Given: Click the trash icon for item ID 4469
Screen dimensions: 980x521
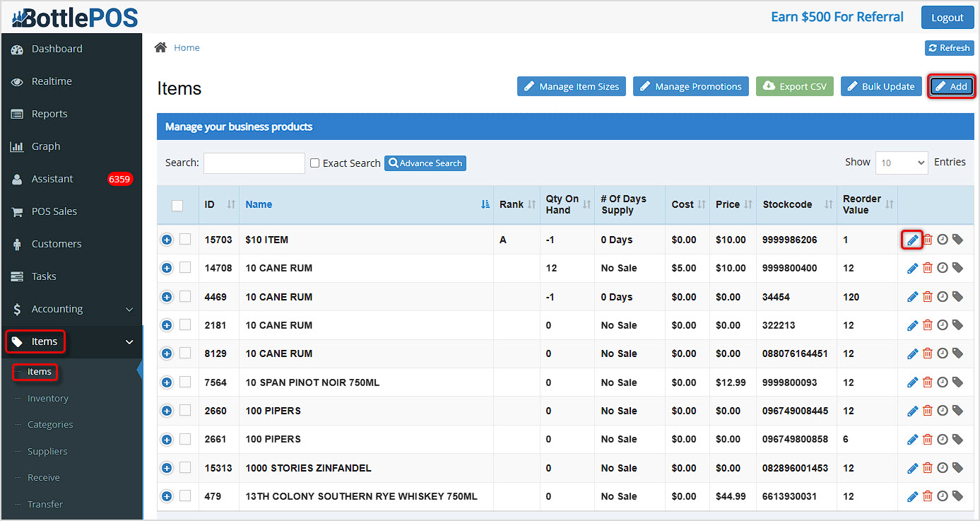Looking at the screenshot, I should coord(927,296).
